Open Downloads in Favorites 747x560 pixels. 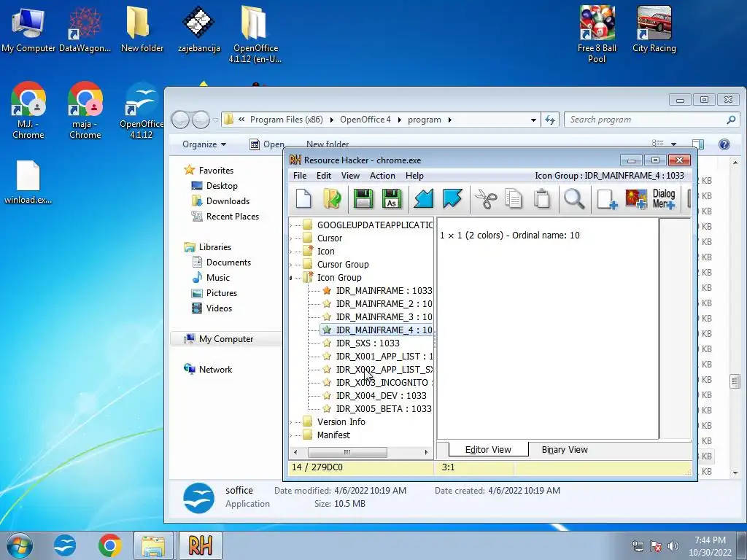(x=228, y=201)
